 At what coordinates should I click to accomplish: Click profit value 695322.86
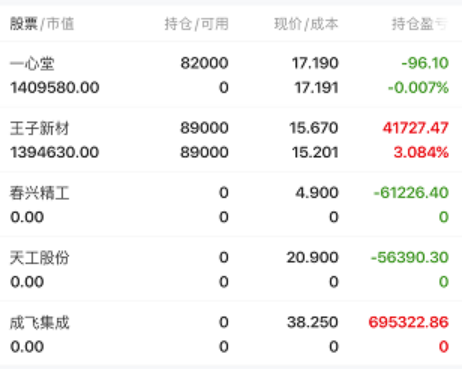click(409, 322)
